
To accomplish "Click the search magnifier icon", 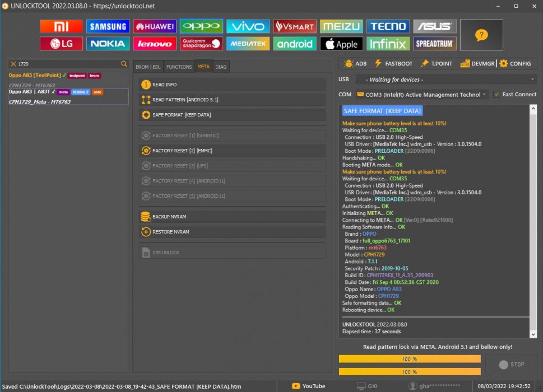I will (124, 64).
